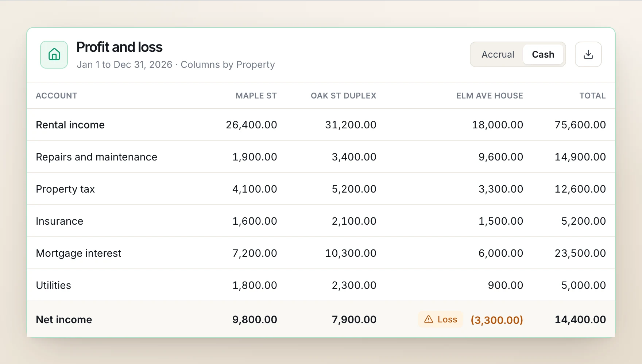Switch to Accrual accounting basis
642x364 pixels.
(498, 54)
